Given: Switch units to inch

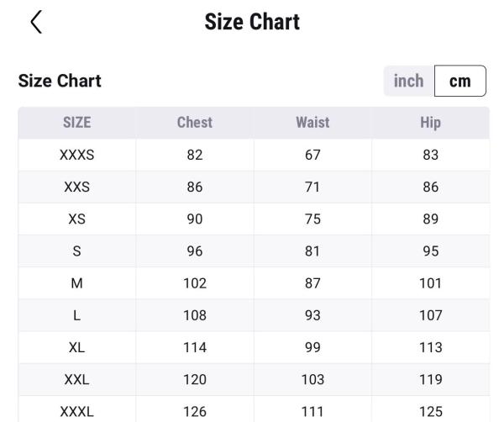Looking at the screenshot, I should click(x=409, y=82).
